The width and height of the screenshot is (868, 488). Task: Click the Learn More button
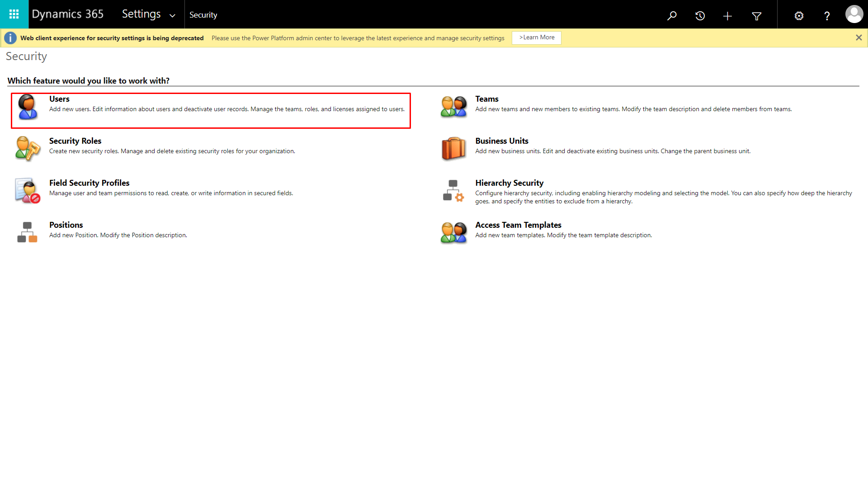pos(537,38)
